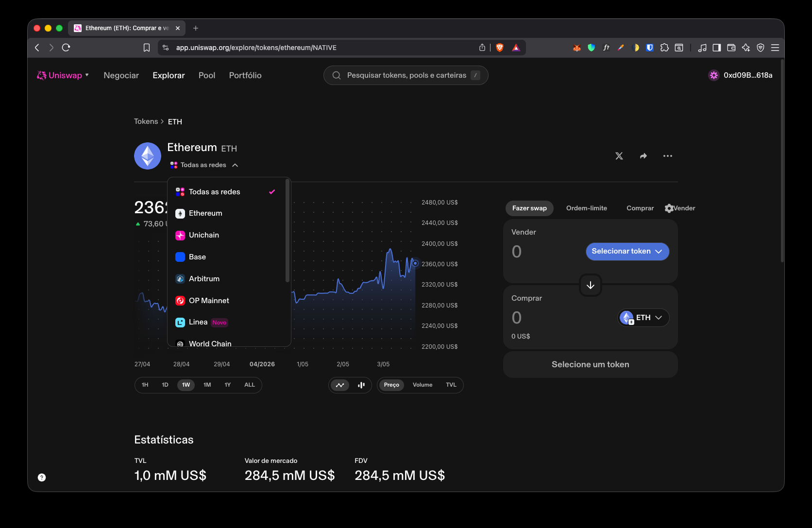Open the Explorar nav item

point(169,75)
